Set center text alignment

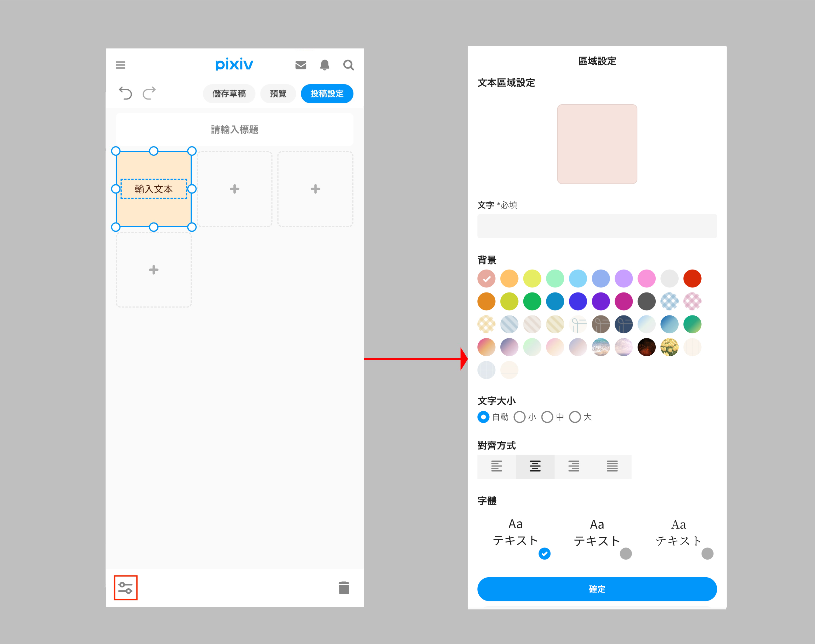pyautogui.click(x=535, y=466)
